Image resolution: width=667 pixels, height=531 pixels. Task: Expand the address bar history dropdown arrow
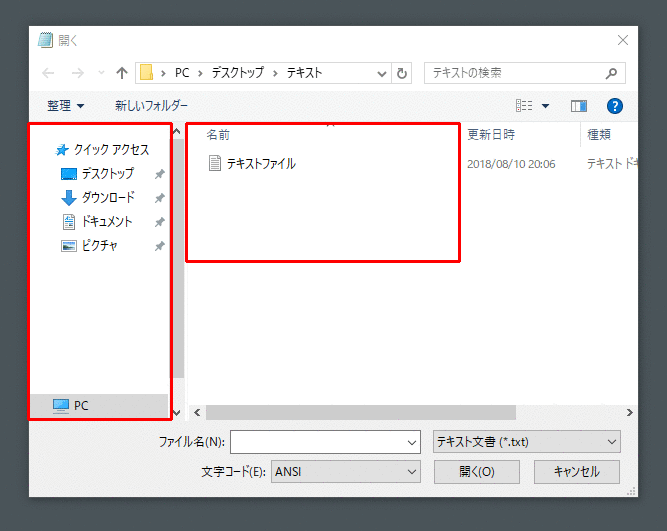pos(383,73)
